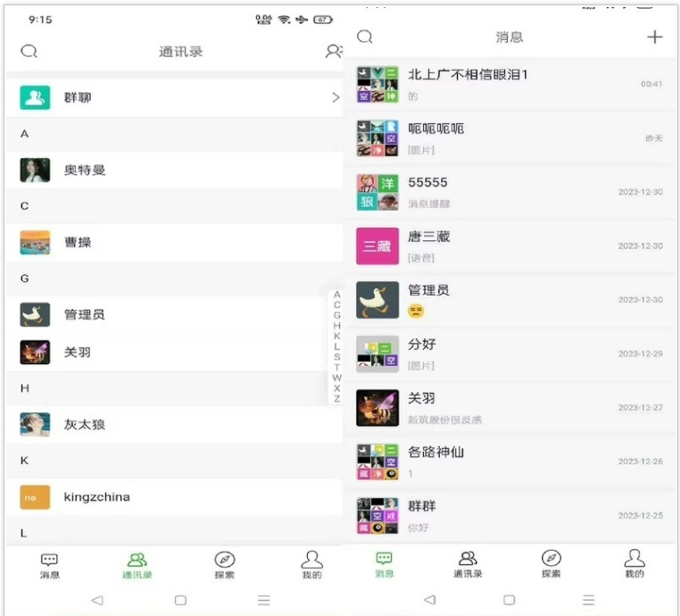Tap the search icon in the 通讯录 header

tap(29, 52)
